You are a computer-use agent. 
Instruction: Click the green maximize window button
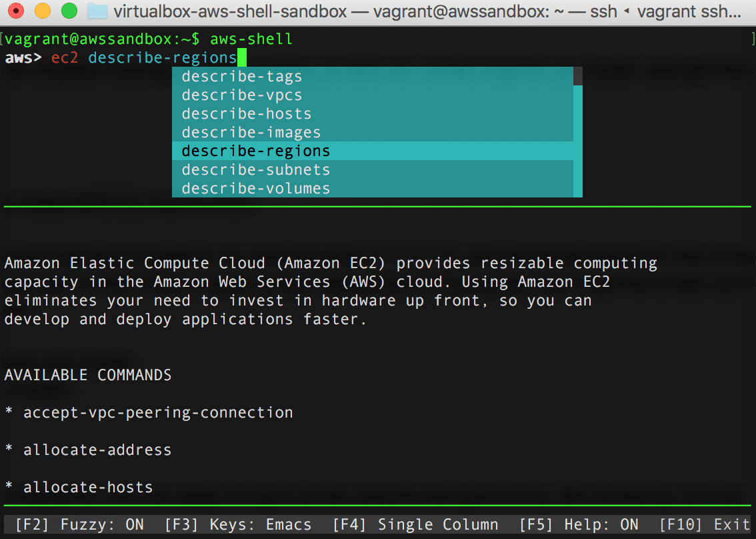(69, 11)
